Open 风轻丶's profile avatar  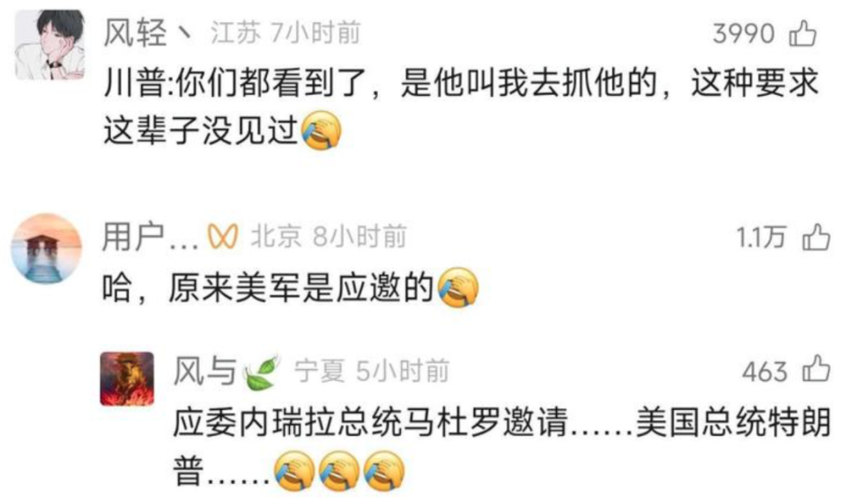click(49, 45)
